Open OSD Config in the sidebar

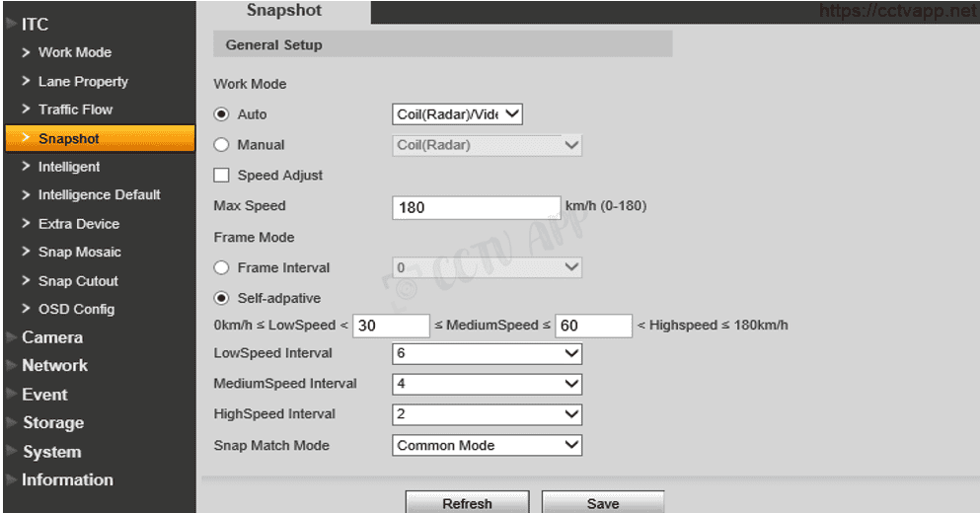76,309
